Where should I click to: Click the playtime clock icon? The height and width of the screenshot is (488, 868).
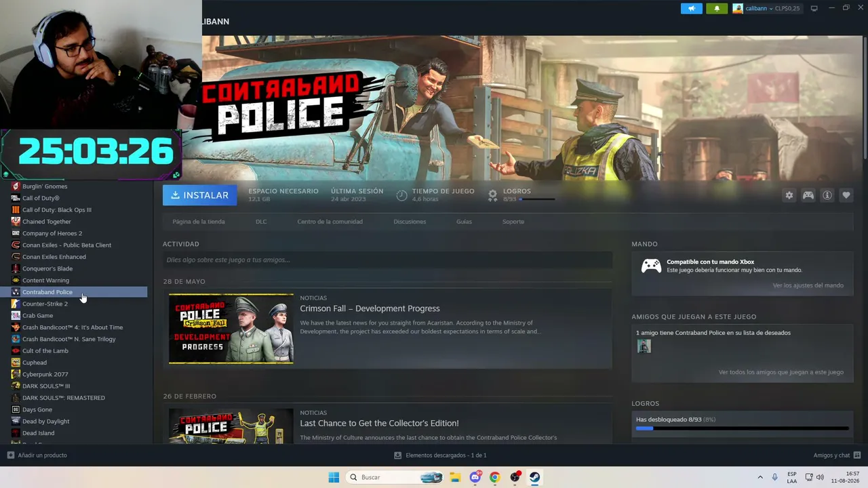[x=401, y=195]
